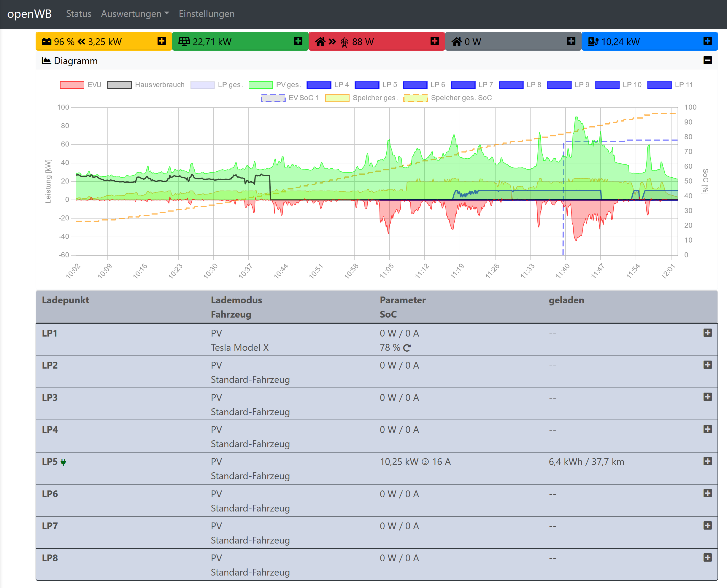Click the LP5 charge point name
Screen dimensions: 727x588
[50, 462]
